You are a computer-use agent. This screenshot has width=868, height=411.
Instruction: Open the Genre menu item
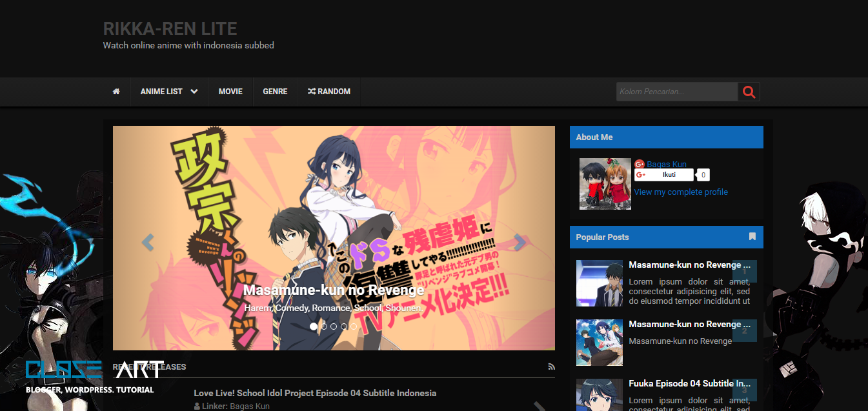tap(275, 92)
